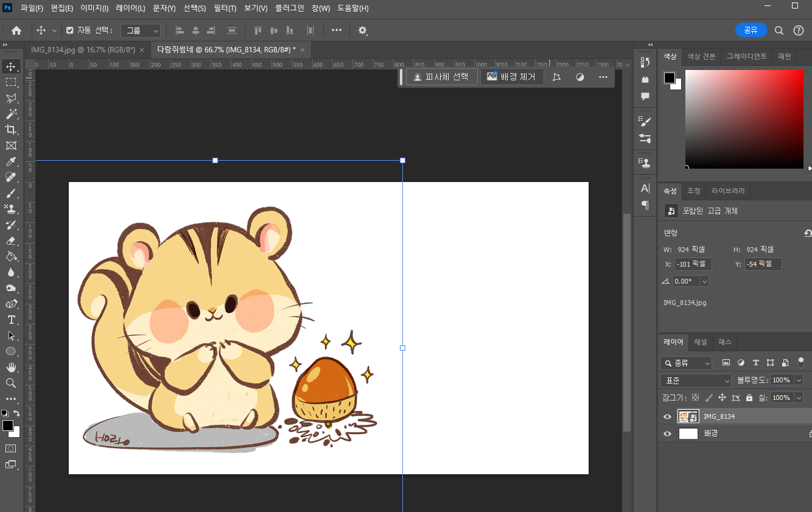Viewport: 812px width, 512px height.
Task: Select the Crop tool
Action: pyautogui.click(x=11, y=130)
